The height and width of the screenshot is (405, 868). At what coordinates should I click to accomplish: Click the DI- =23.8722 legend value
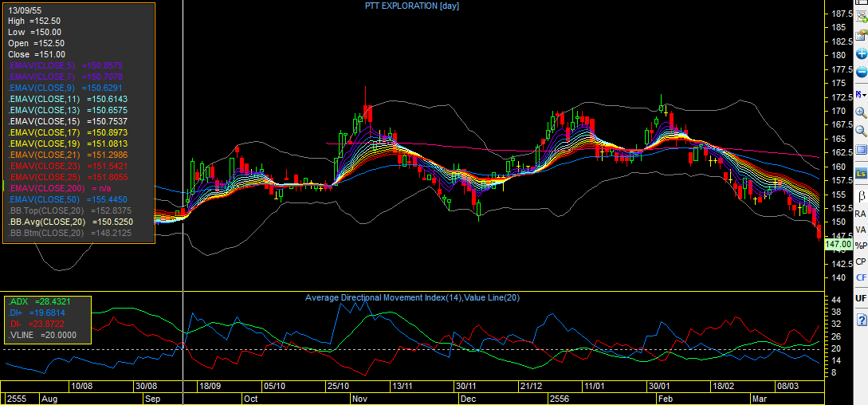click(37, 324)
